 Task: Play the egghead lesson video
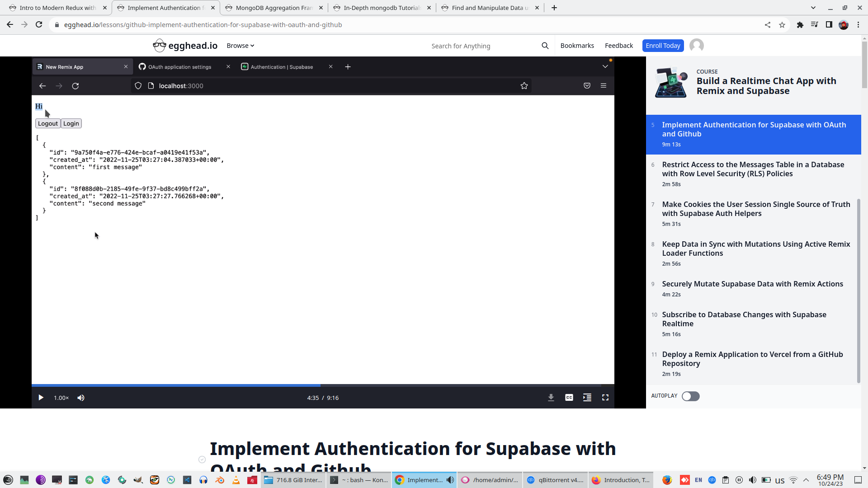point(41,398)
